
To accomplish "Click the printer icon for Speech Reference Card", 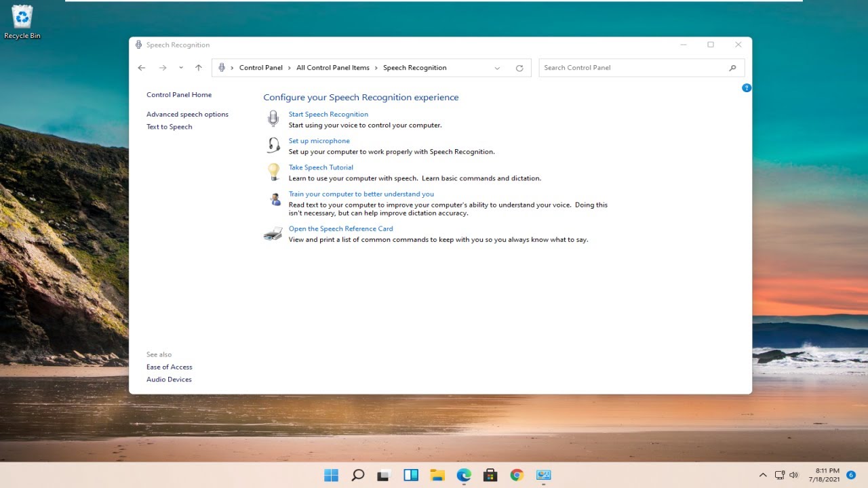I will pos(273,235).
